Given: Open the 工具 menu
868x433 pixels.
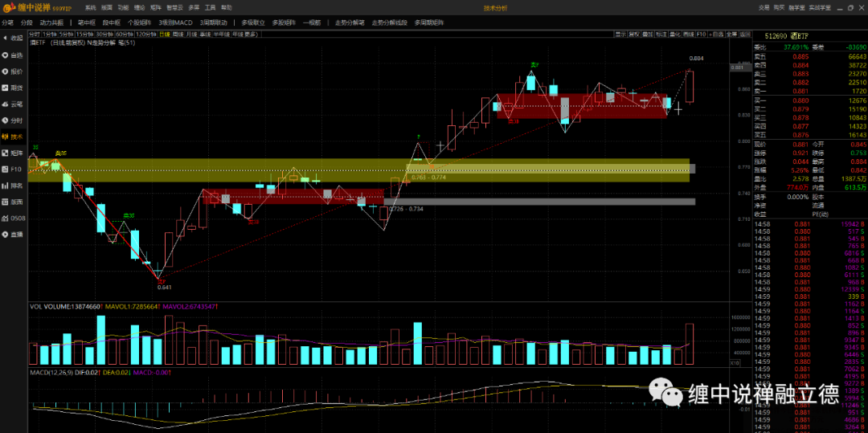Looking at the screenshot, I should coord(210,8).
